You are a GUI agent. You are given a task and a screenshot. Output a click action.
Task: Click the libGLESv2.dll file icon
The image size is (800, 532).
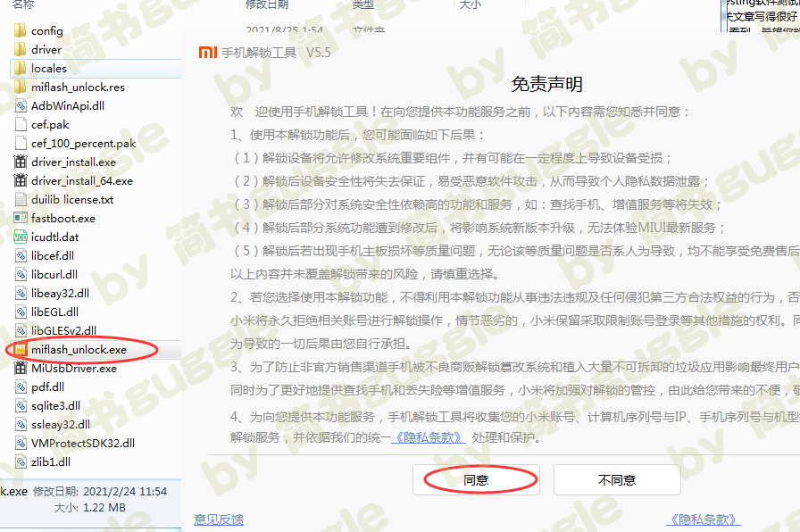(21, 331)
